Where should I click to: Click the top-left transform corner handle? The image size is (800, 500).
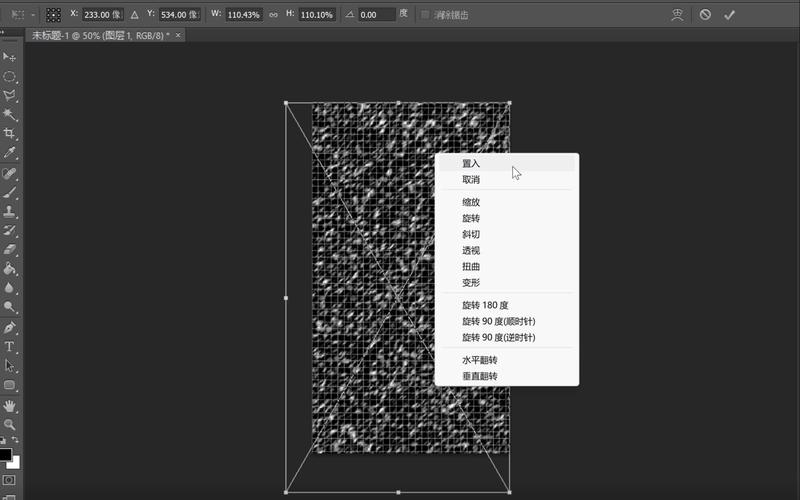tap(286, 103)
